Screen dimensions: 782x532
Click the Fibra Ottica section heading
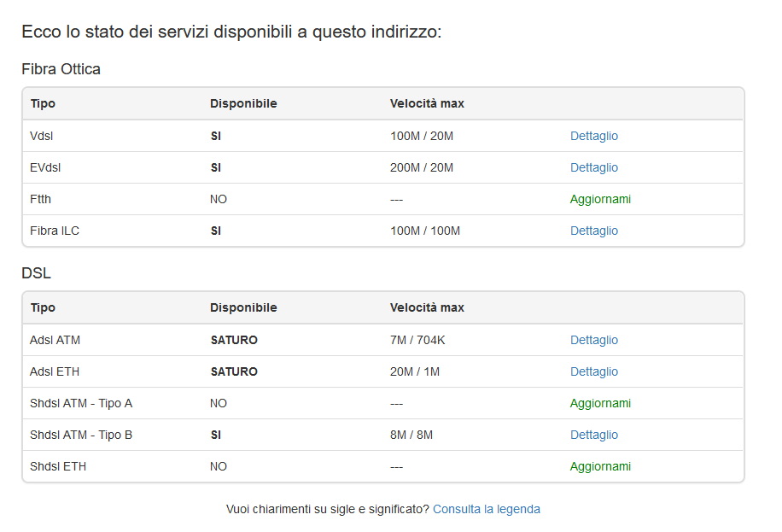tap(61, 69)
